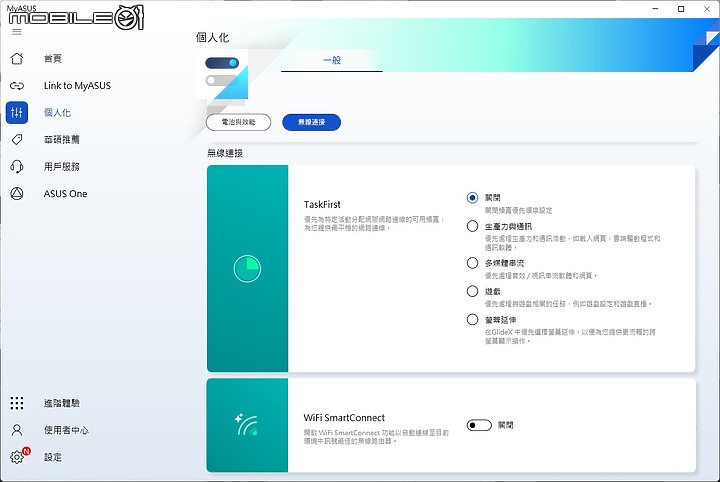
Task: Open ASUS One sidebar entry
Action: coord(65,193)
